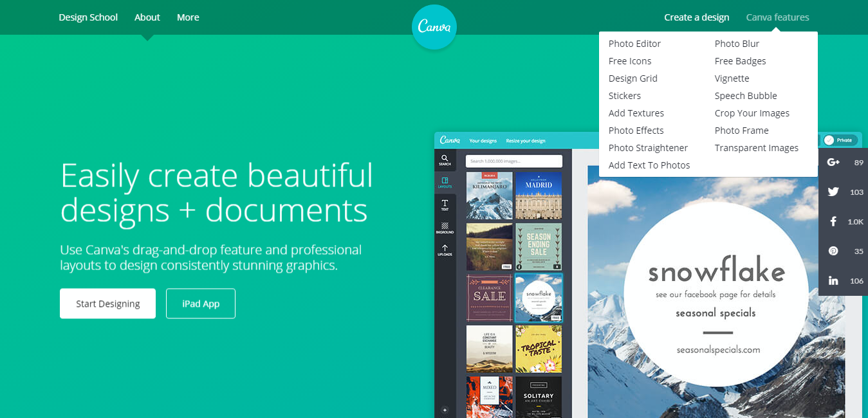The height and width of the screenshot is (418, 868).
Task: Open Crop Your Images
Action: 752,113
